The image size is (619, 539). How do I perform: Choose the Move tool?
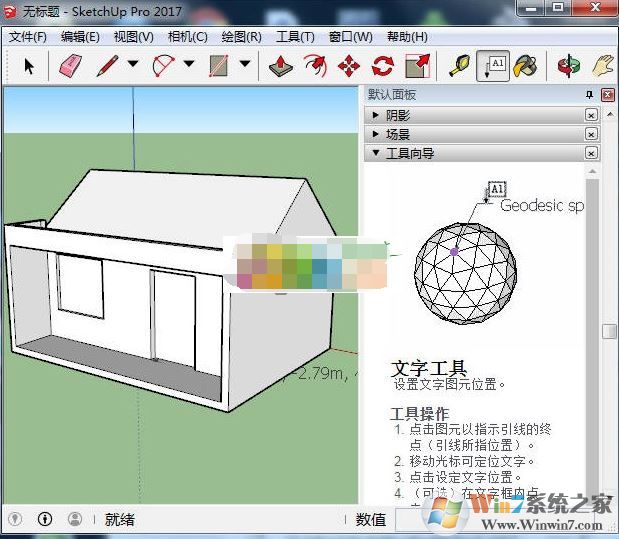(x=349, y=66)
